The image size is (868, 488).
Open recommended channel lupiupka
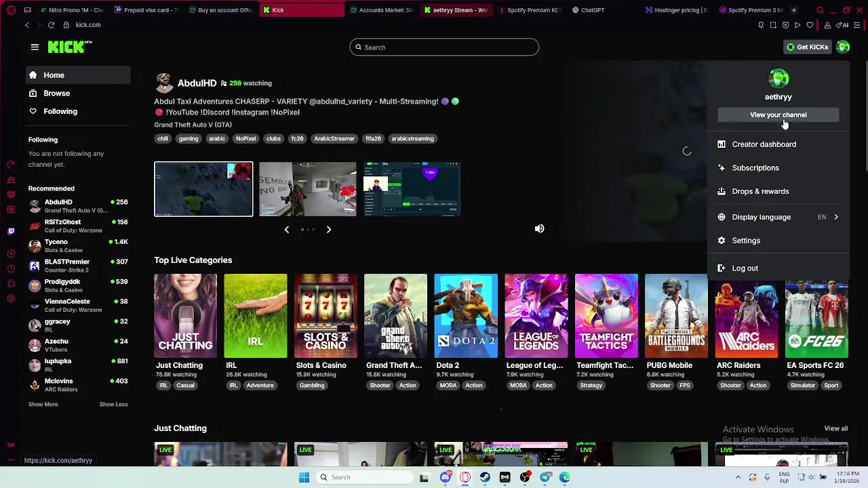(x=78, y=365)
